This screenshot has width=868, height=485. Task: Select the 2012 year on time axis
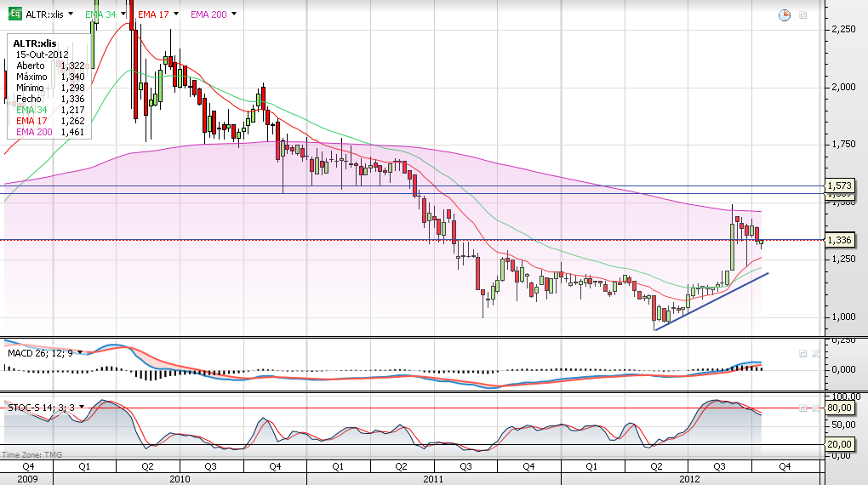click(689, 479)
